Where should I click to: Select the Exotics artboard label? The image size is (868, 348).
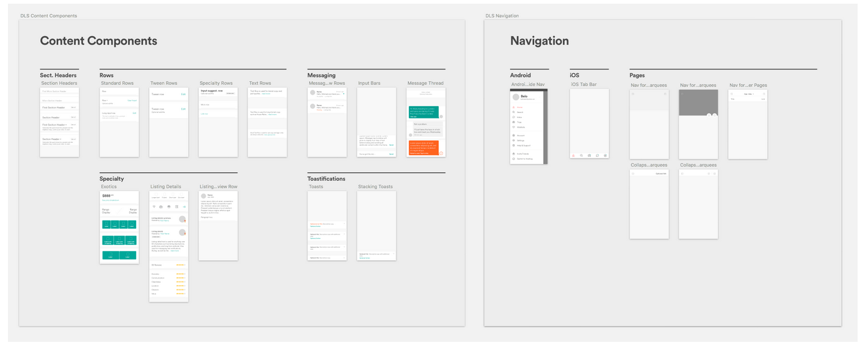(x=109, y=187)
